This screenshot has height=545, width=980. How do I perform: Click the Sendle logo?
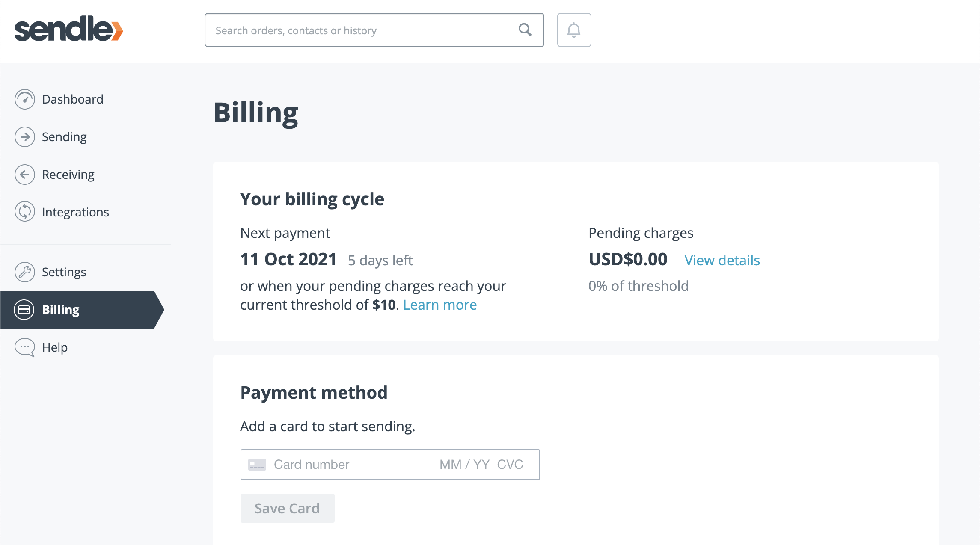[68, 29]
